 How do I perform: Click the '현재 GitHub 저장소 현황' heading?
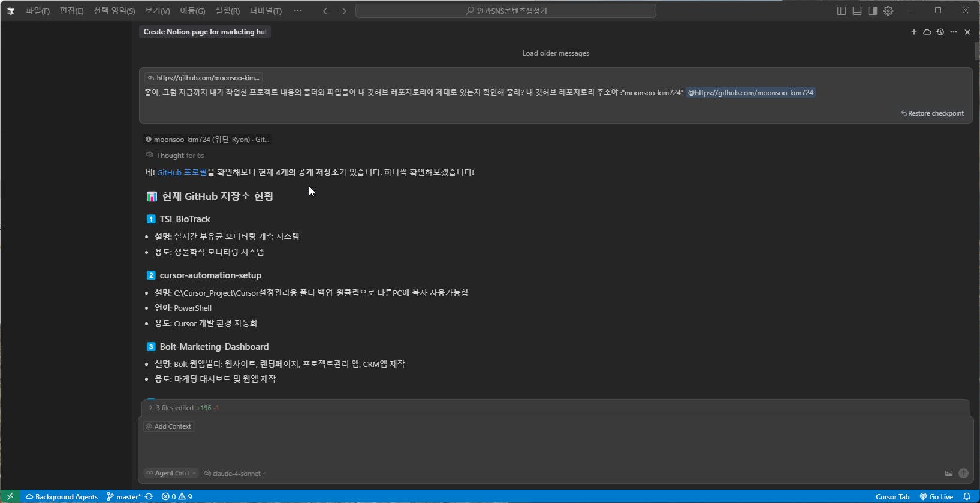210,196
